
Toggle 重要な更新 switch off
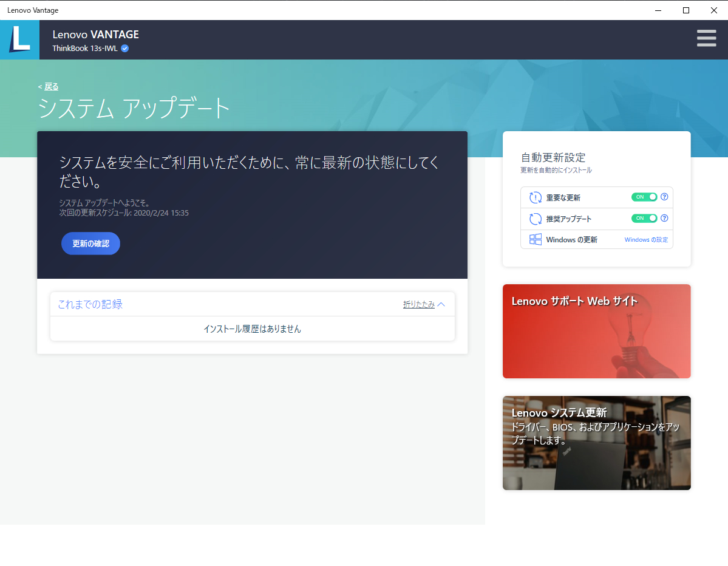[644, 197]
